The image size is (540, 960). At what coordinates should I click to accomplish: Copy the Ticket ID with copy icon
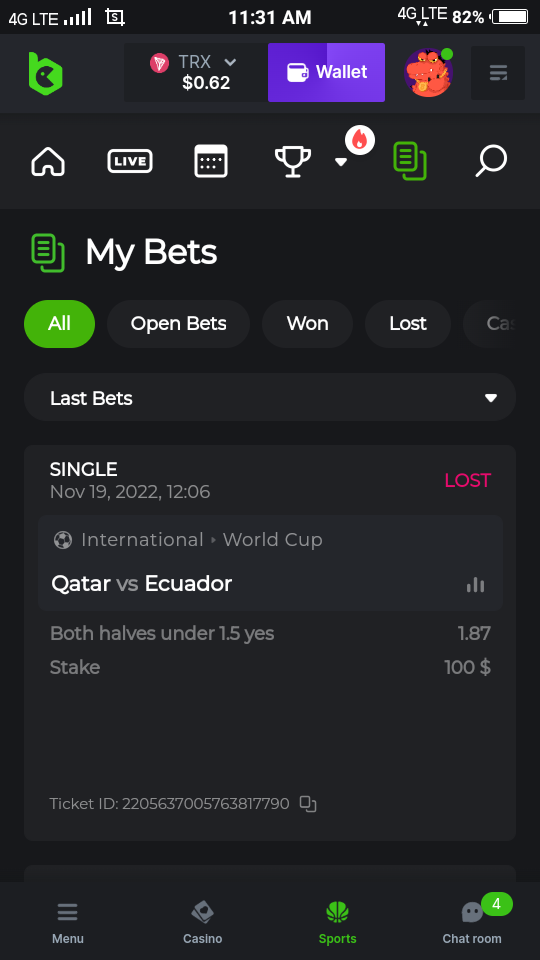tap(308, 804)
